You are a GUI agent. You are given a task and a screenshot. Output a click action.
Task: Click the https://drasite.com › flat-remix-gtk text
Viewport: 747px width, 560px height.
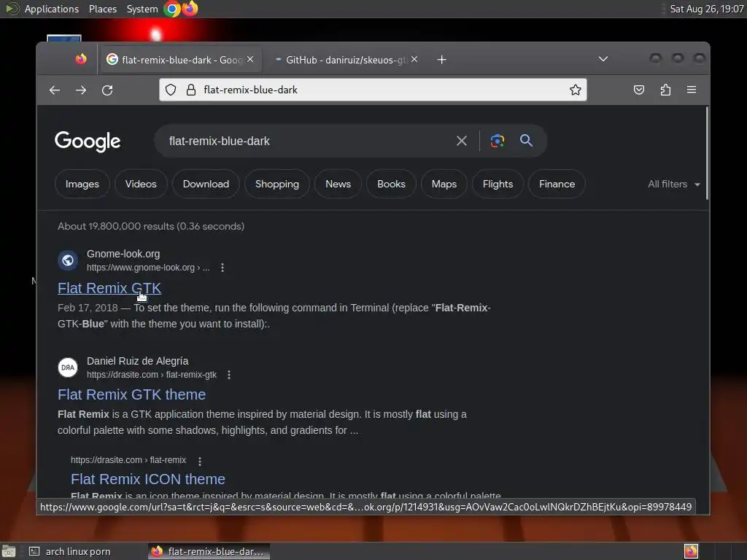(152, 375)
